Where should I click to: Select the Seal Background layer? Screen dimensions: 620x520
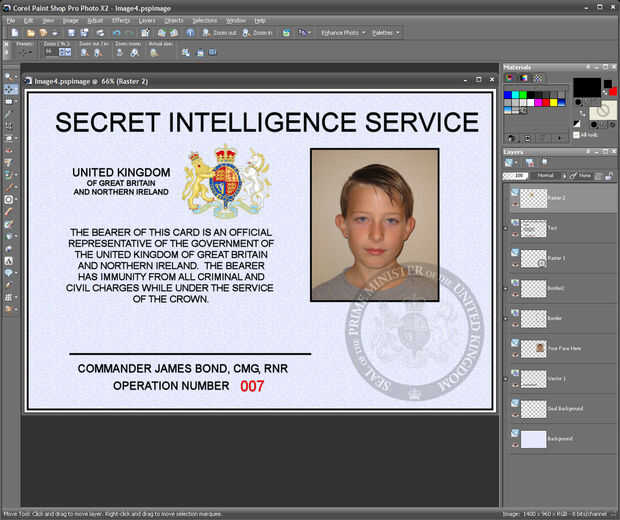tap(563, 408)
